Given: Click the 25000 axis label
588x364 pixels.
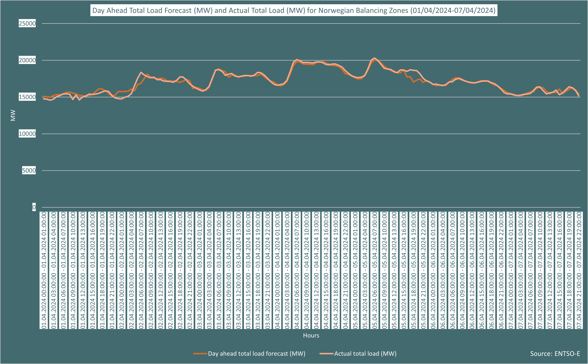Looking at the screenshot, I should click(x=27, y=23).
